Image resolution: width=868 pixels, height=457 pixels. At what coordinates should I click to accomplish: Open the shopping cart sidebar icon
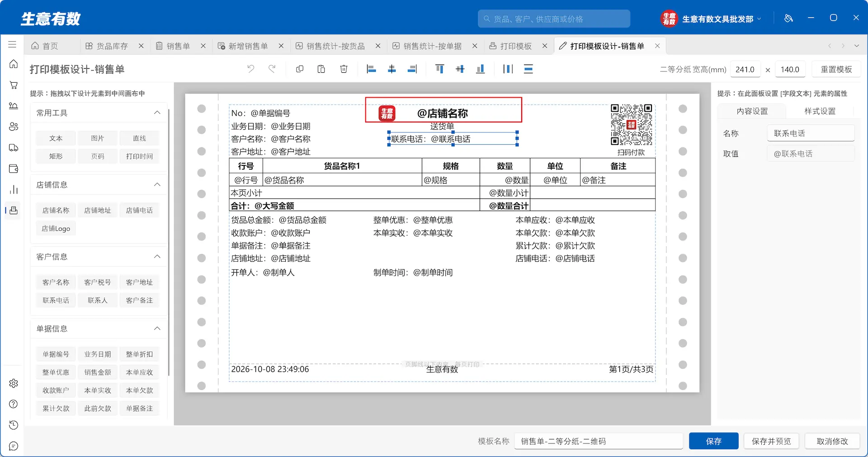point(14,85)
